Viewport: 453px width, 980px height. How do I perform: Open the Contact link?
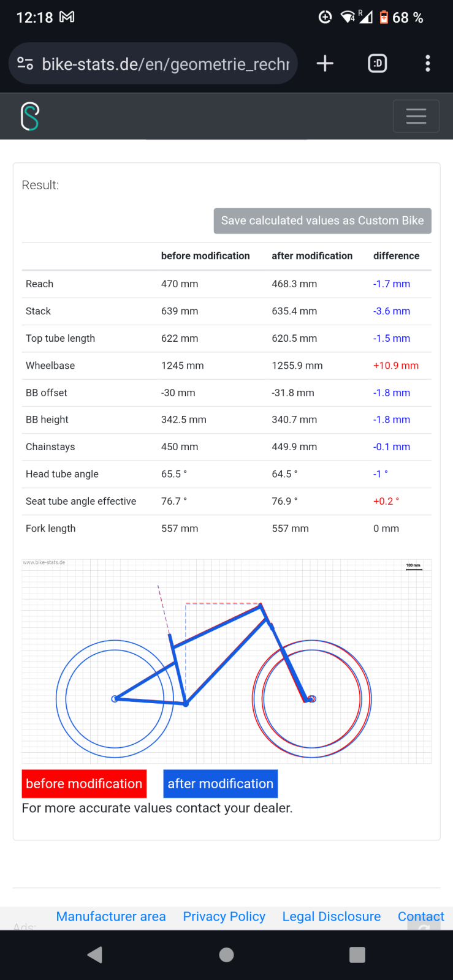[x=421, y=916]
